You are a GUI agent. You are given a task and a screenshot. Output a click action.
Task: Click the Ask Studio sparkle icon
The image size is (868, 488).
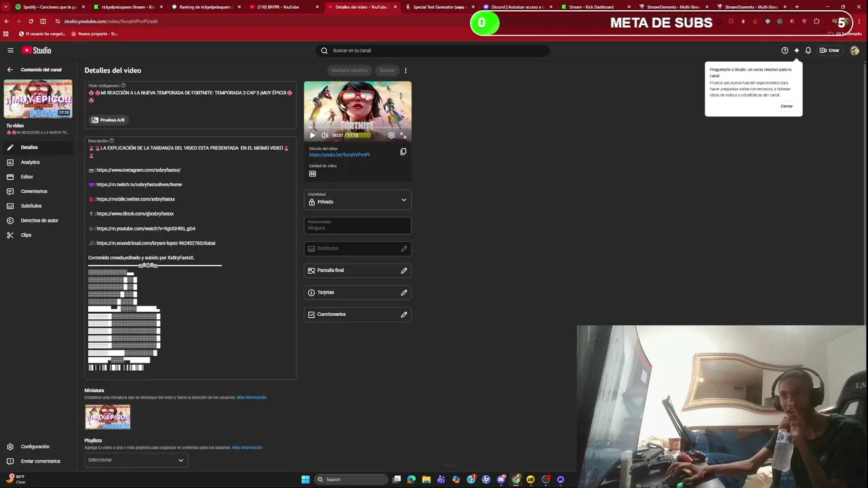(x=796, y=50)
